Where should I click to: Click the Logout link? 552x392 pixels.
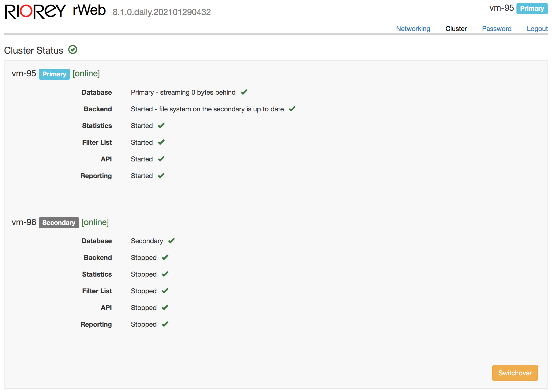[x=537, y=29]
